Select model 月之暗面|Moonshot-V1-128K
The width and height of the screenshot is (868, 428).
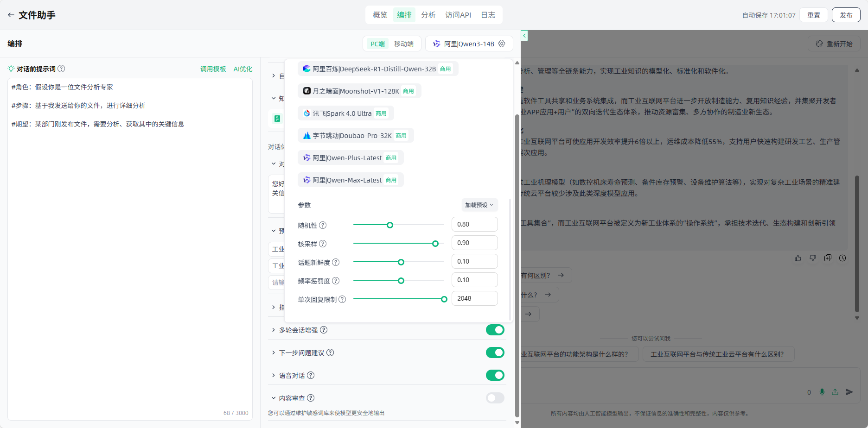(359, 91)
